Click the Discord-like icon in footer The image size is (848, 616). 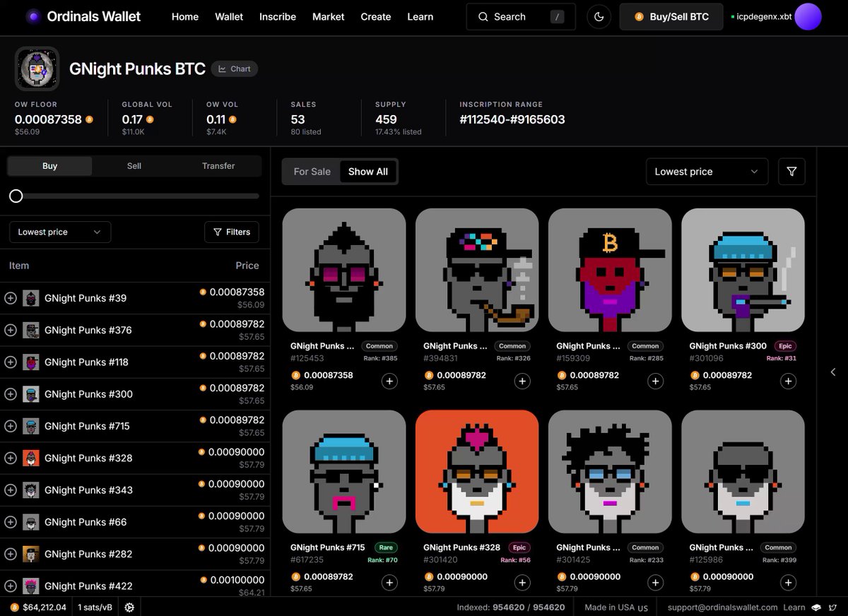pos(816,607)
